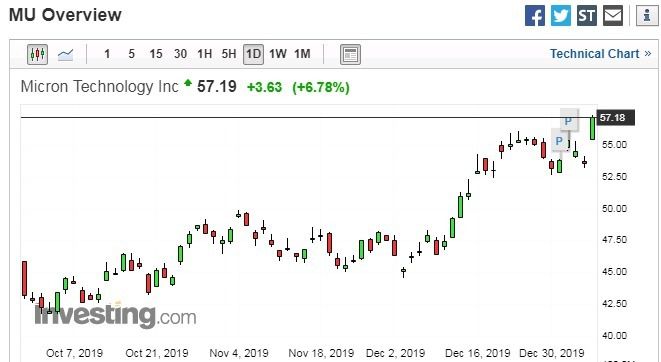Click the 52.50 price axis label
The image size is (661, 362).
pos(614,177)
